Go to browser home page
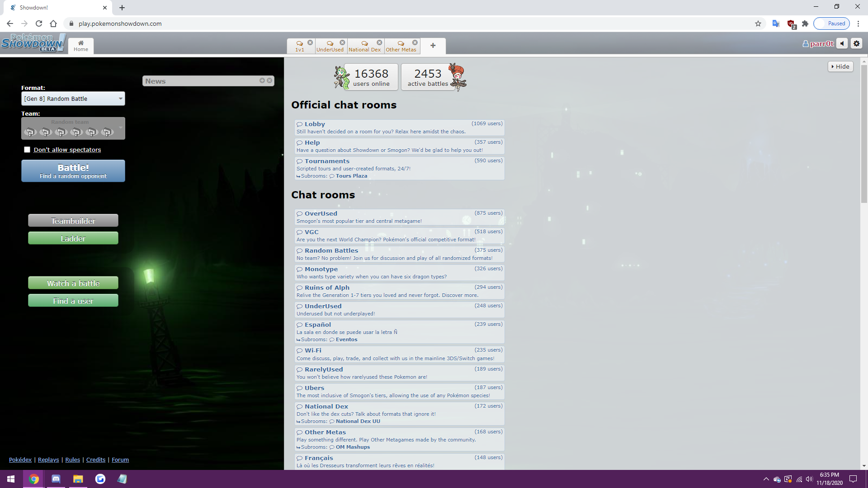868x488 pixels. 53,23
